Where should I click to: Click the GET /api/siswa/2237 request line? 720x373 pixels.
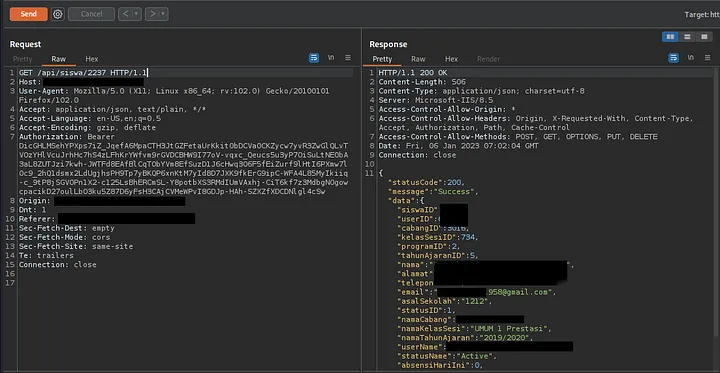pyautogui.click(x=83, y=73)
